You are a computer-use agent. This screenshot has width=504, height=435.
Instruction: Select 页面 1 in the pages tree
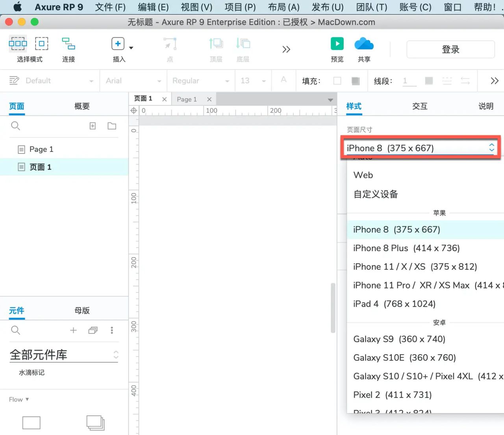(x=64, y=167)
